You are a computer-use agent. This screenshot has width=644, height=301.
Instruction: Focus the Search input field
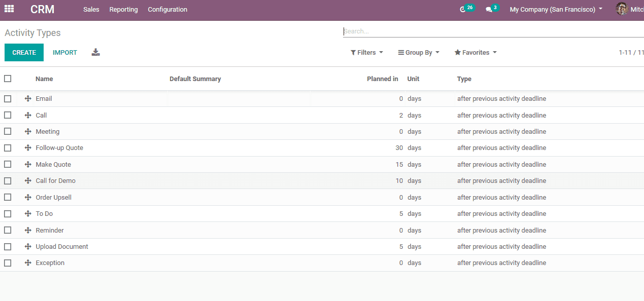pyautogui.click(x=493, y=31)
